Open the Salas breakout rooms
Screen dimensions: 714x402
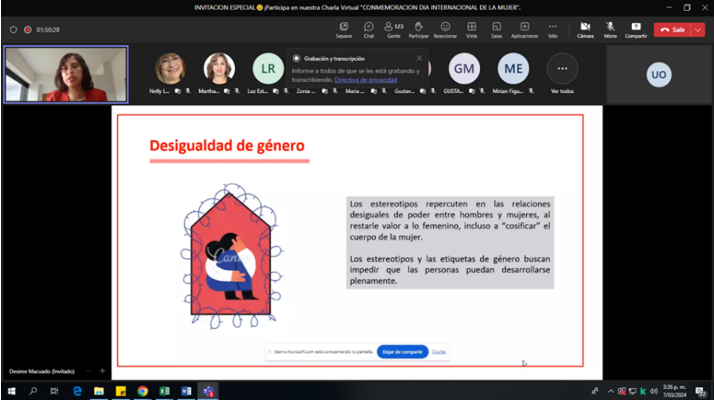496,30
